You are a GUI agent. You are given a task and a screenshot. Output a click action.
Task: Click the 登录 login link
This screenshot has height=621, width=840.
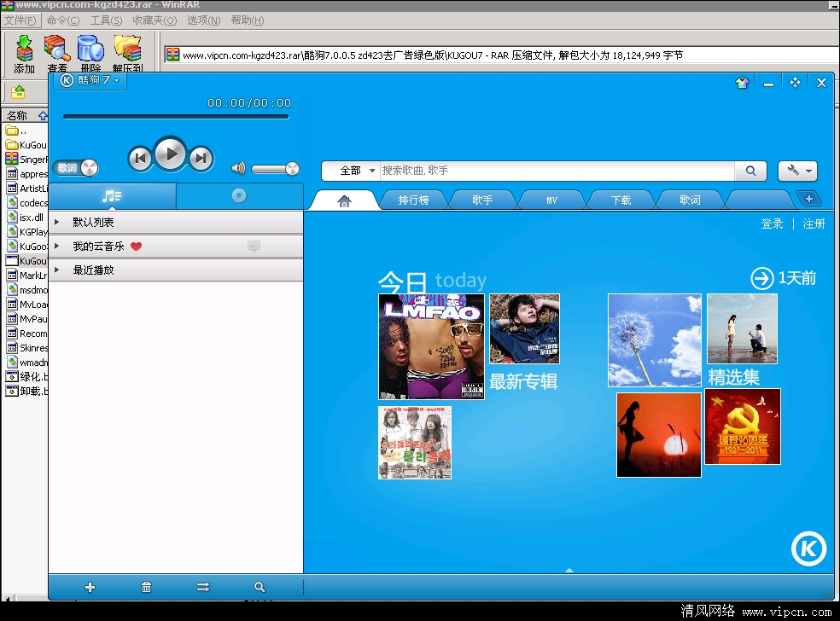(x=772, y=223)
